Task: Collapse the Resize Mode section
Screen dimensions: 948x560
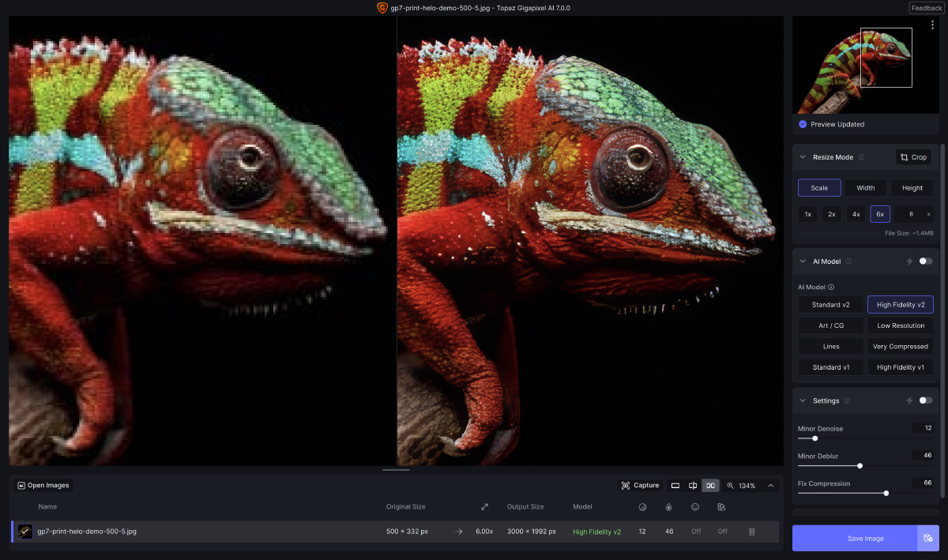Action: tap(802, 156)
